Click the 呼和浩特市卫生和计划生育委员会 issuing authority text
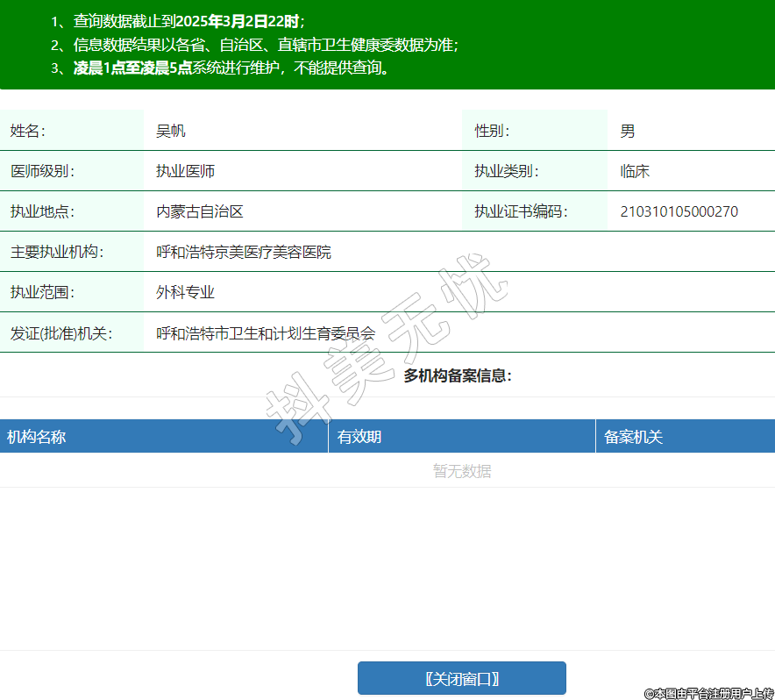The image size is (775, 700). click(x=266, y=333)
